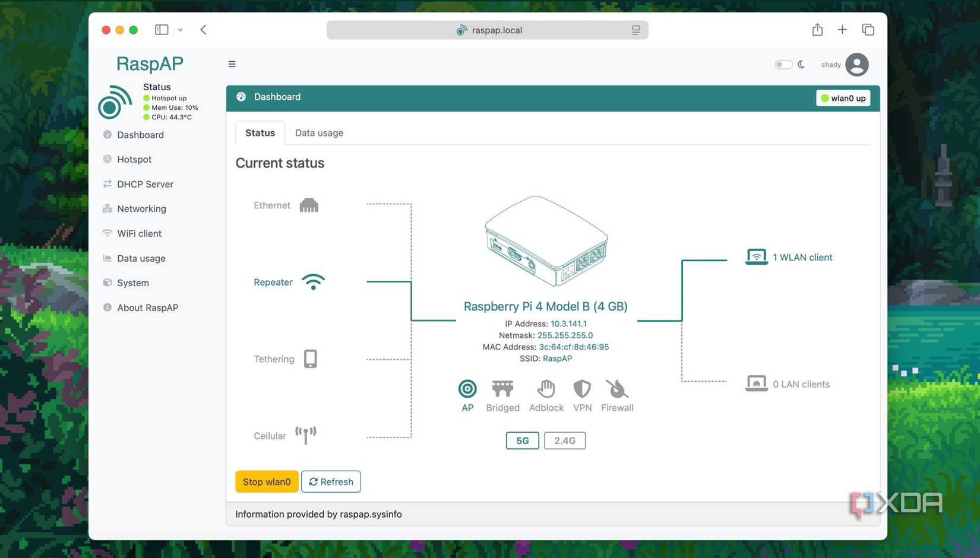This screenshot has width=980, height=558.
Task: Switch to the Data usage tab
Action: (319, 132)
